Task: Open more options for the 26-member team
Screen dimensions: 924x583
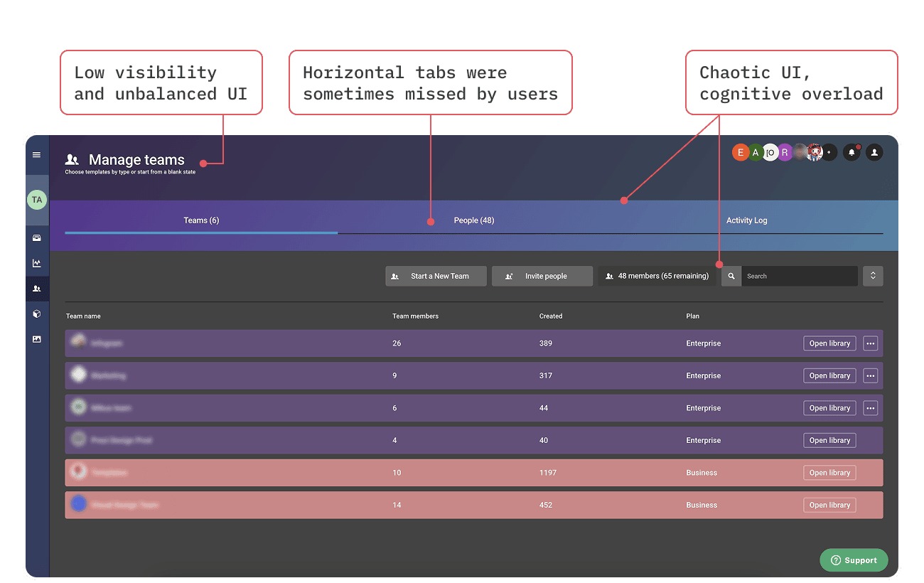Action: pos(871,343)
